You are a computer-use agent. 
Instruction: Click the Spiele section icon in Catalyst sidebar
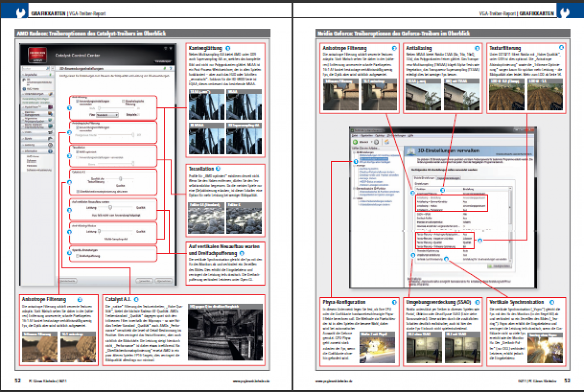tap(50, 139)
